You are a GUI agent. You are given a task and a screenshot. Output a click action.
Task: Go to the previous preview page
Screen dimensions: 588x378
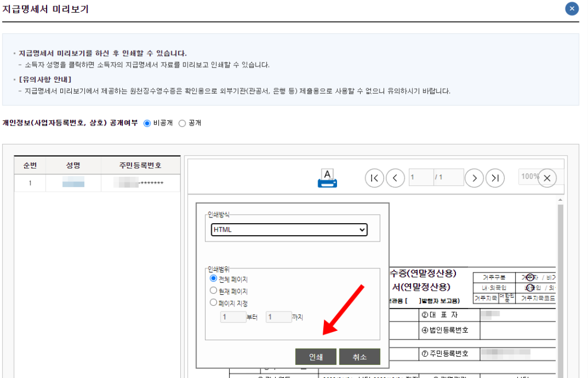(x=395, y=178)
